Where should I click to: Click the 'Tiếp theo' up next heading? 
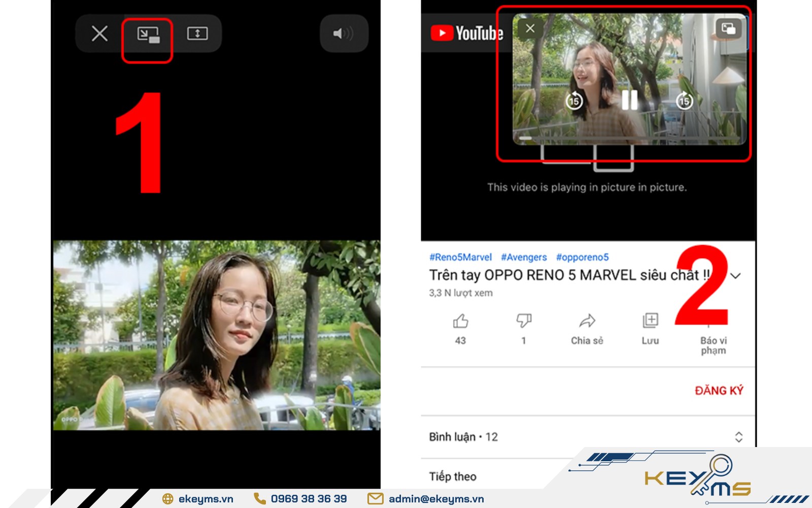pos(453,477)
